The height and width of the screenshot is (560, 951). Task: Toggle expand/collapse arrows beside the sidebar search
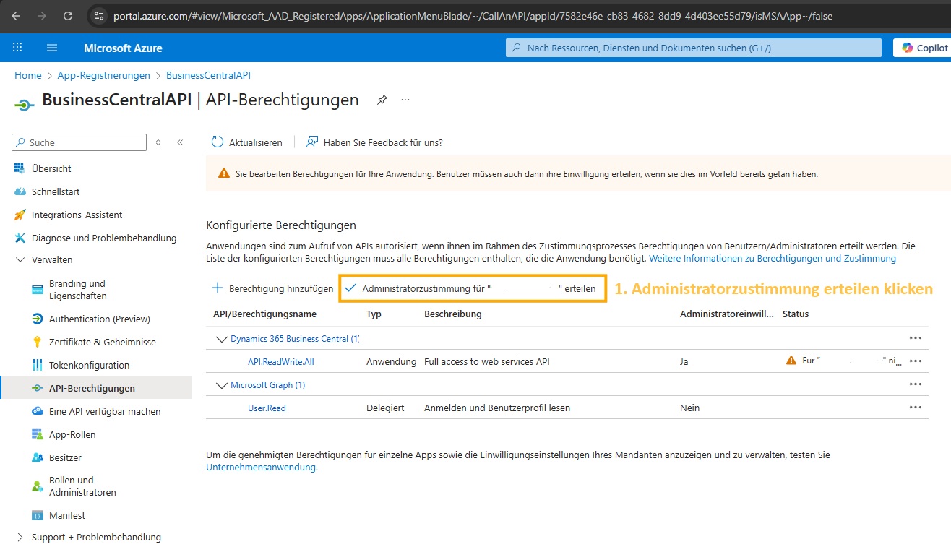[158, 142]
